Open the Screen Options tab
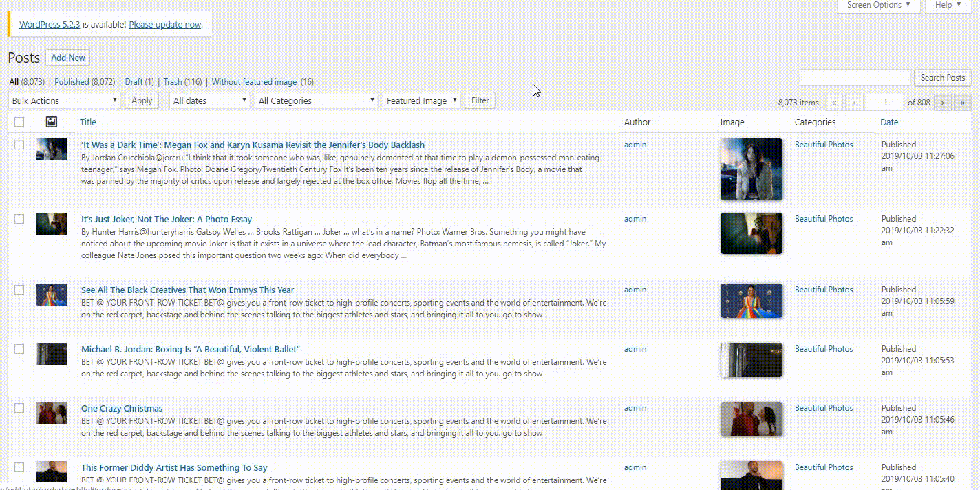980x490 pixels. pyautogui.click(x=878, y=6)
